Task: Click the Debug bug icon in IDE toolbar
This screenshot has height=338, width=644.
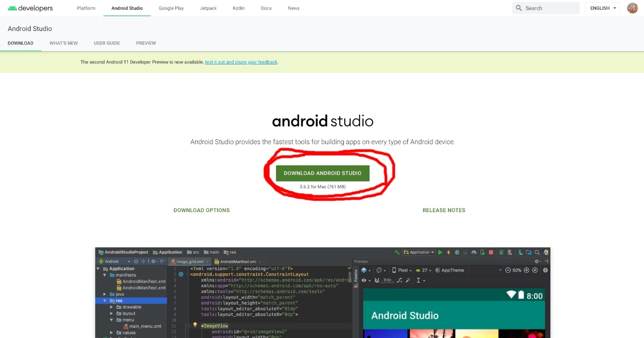Action: coord(457,252)
